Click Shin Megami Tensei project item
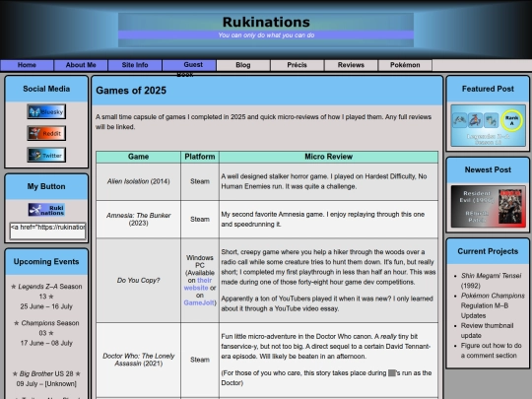This screenshot has width=532, height=399. click(x=491, y=281)
